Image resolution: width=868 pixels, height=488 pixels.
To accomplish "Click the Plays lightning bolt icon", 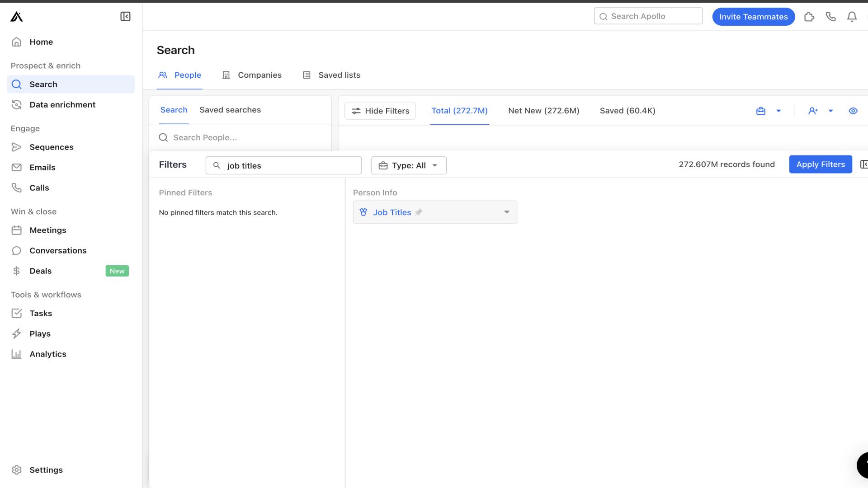I will [x=17, y=333].
